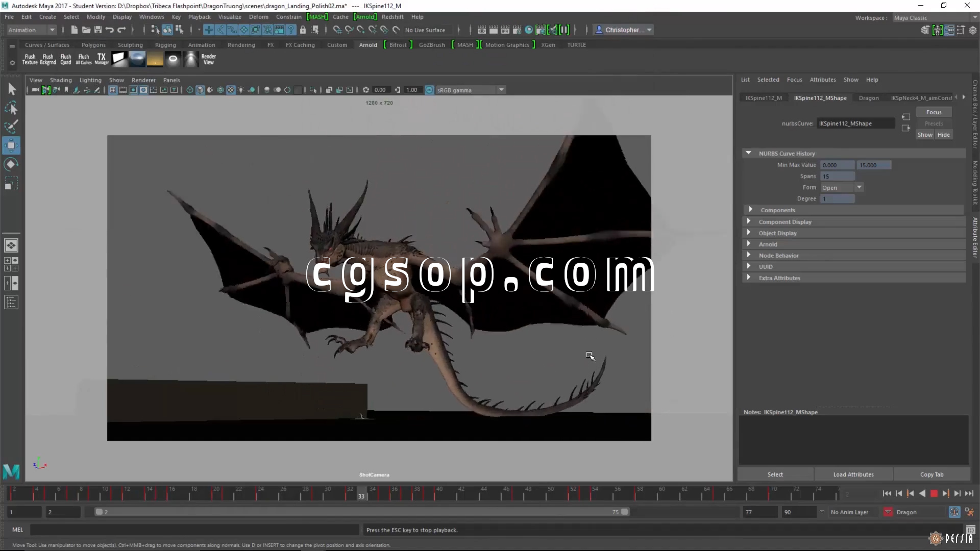The width and height of the screenshot is (980, 551).
Task: Click the undo arrow icon
Action: point(109,30)
